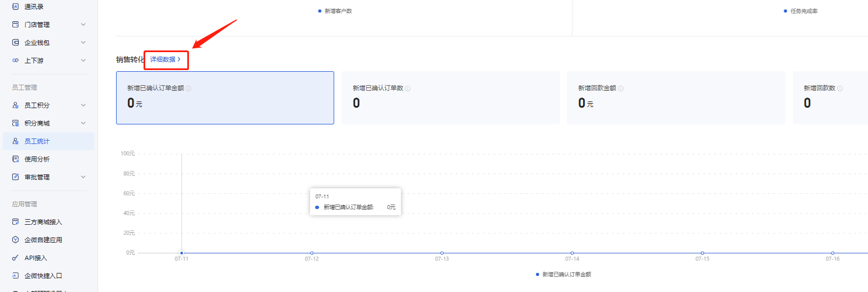Screen dimensions: 868x292
Task: Click the 企业钱包 wallet icon
Action: point(16,43)
